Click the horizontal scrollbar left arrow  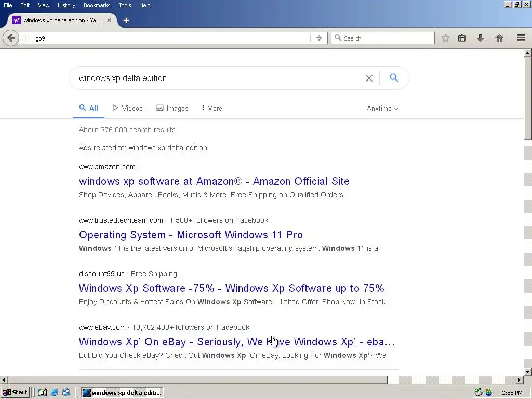coord(4,380)
